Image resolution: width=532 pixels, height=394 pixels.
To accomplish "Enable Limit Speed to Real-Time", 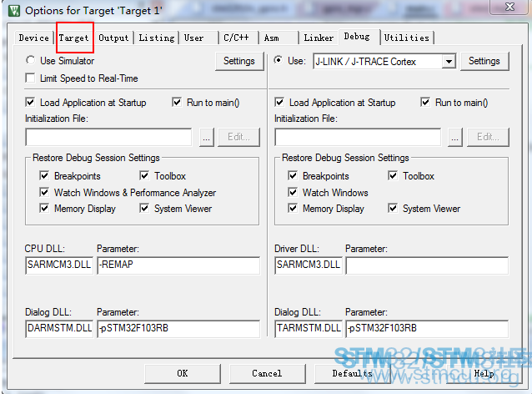I will 30,78.
